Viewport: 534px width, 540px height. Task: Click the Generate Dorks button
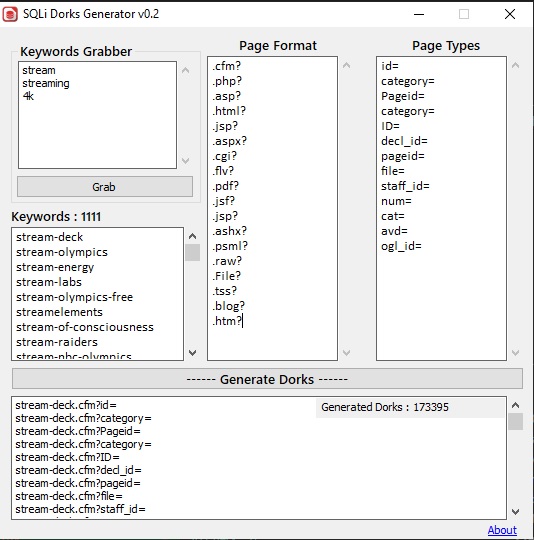[267, 379]
